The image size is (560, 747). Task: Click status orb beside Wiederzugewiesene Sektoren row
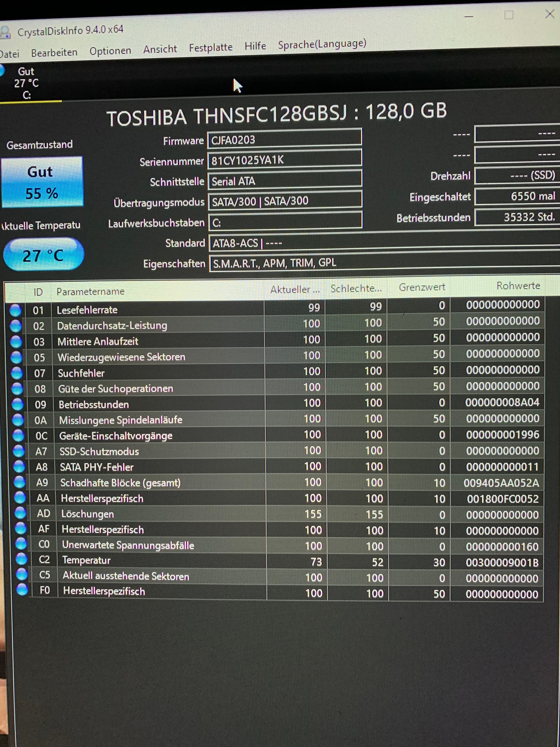[x=16, y=357]
